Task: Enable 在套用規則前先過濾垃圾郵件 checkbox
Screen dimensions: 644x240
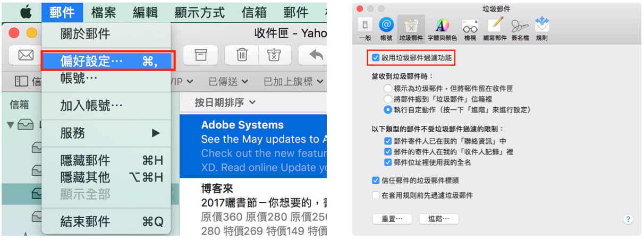Action: click(x=376, y=195)
